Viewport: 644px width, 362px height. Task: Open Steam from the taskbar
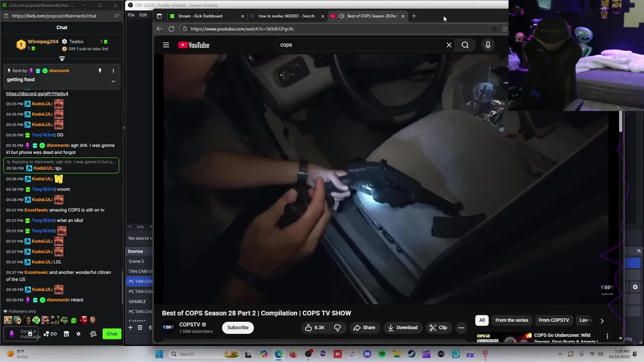point(412,354)
